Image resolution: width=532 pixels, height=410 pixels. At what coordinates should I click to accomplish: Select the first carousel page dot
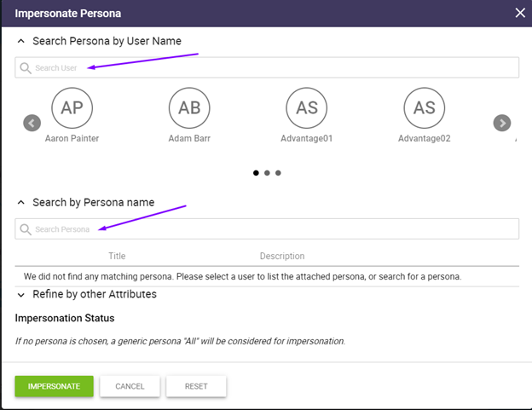point(256,173)
